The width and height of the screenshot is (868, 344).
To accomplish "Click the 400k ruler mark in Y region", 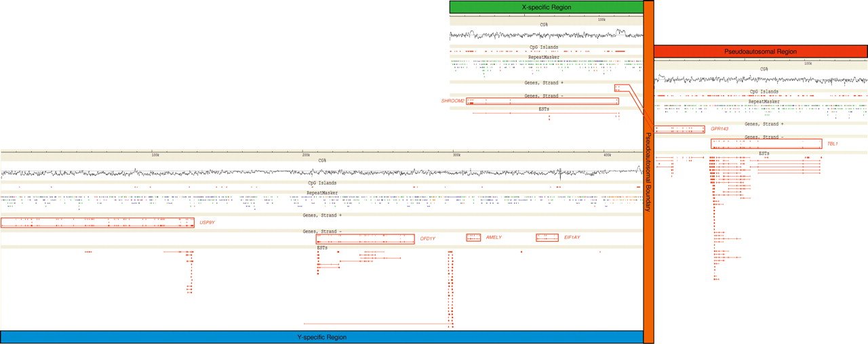I will (608, 155).
